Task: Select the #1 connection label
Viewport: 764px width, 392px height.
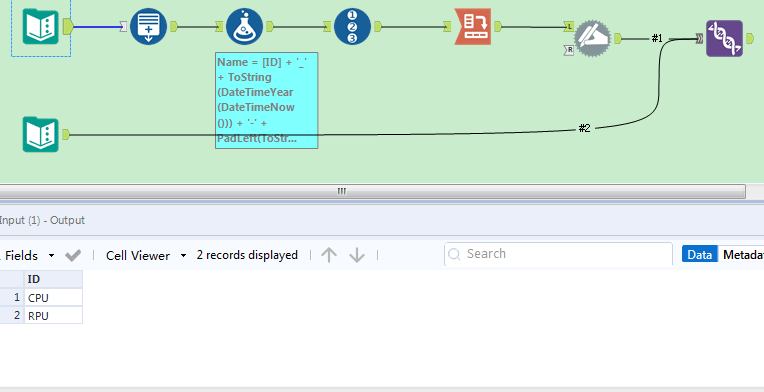Action: click(x=657, y=38)
